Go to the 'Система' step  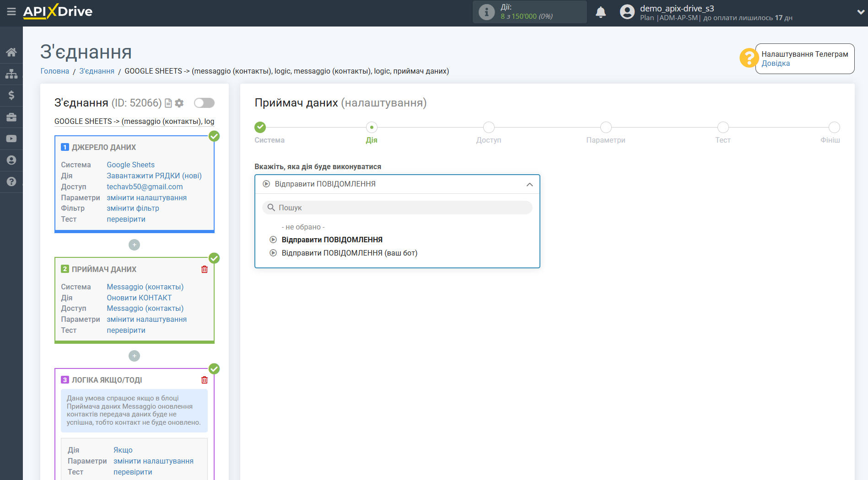pos(260,128)
